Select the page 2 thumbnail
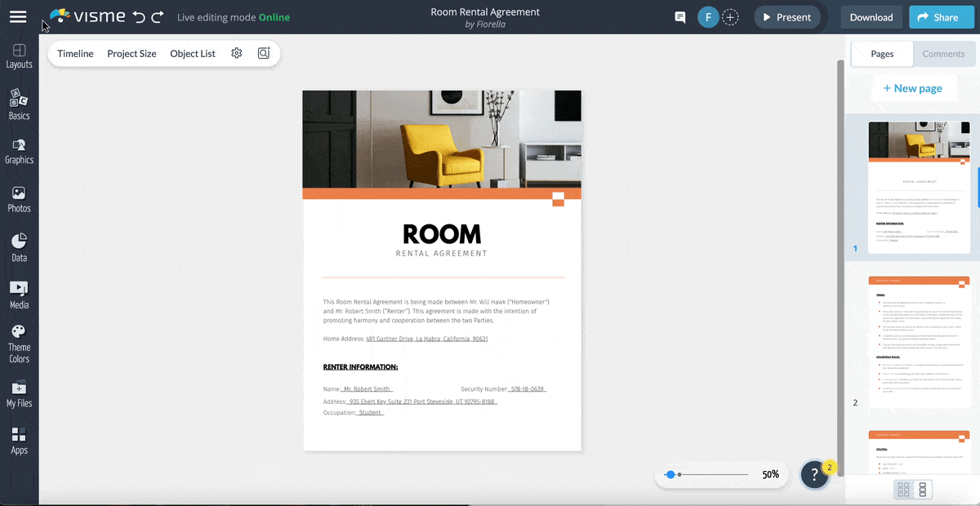The width and height of the screenshot is (980, 506). click(x=919, y=343)
